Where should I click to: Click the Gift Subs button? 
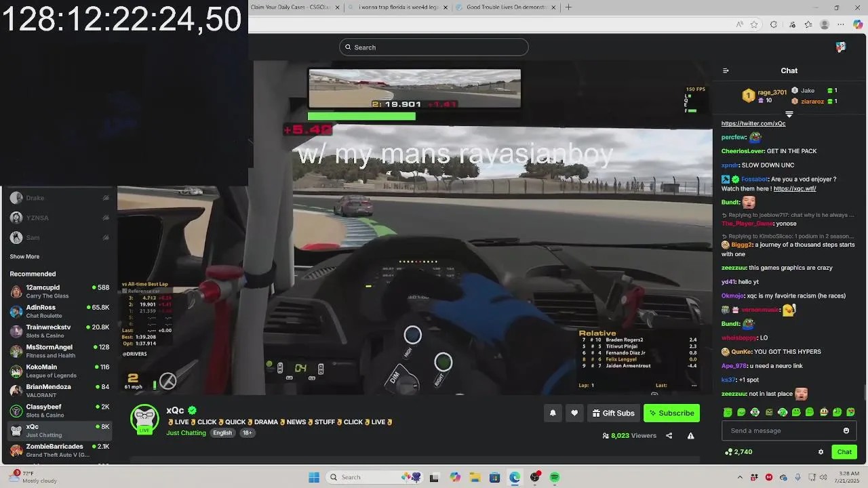613,413
